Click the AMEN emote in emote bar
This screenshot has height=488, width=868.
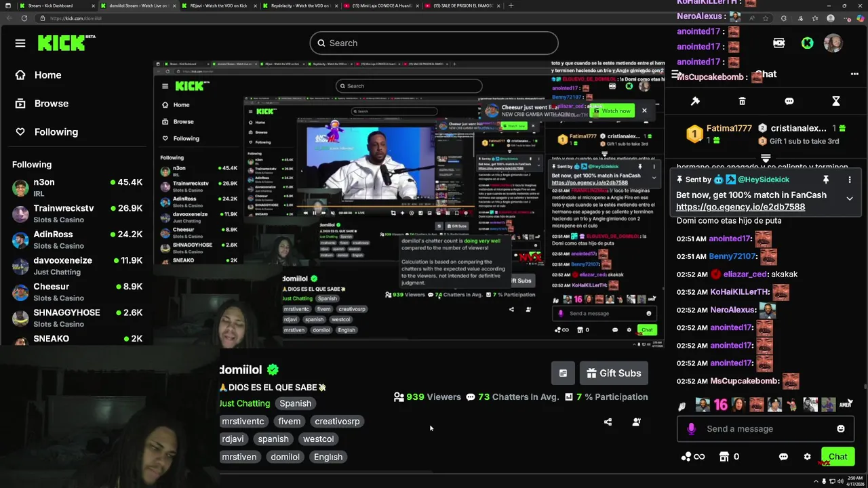(845, 405)
